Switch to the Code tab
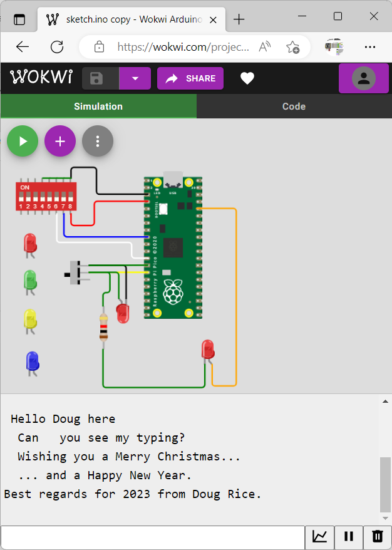This screenshot has height=550, width=392. (x=294, y=106)
